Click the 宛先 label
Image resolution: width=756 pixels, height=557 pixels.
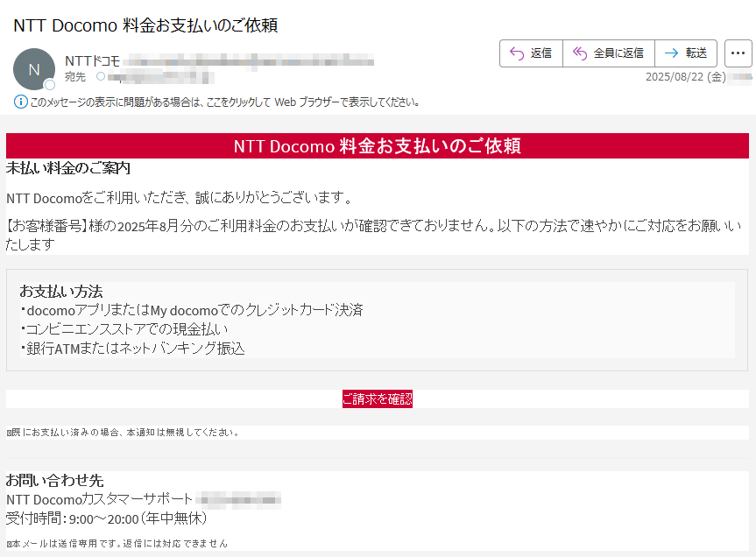(75, 76)
